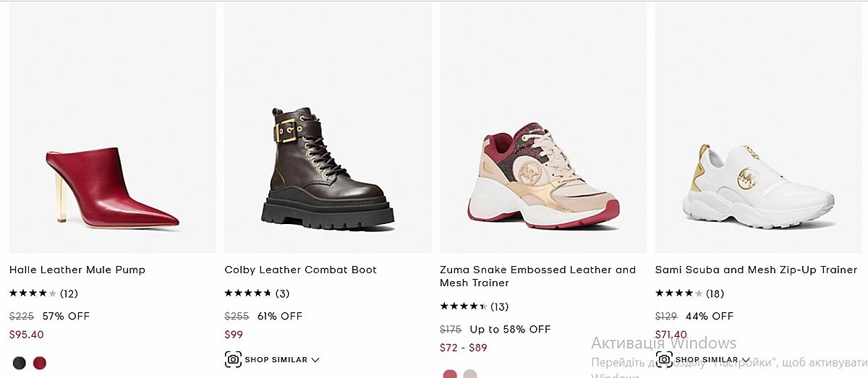Image resolution: width=868 pixels, height=378 pixels.
Task: Select the black color swatch for Halle pump
Action: (20, 363)
